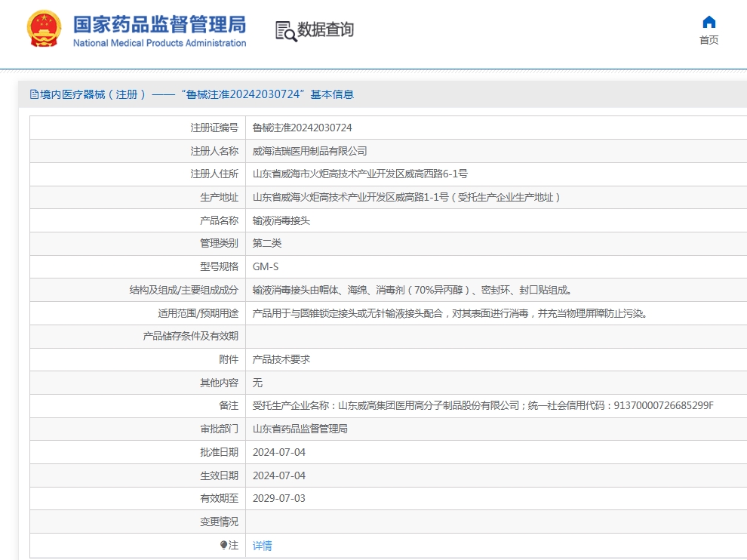This screenshot has height=560, width=747.
Task: Click the expiry date 2029-07-03
Action: (x=278, y=499)
